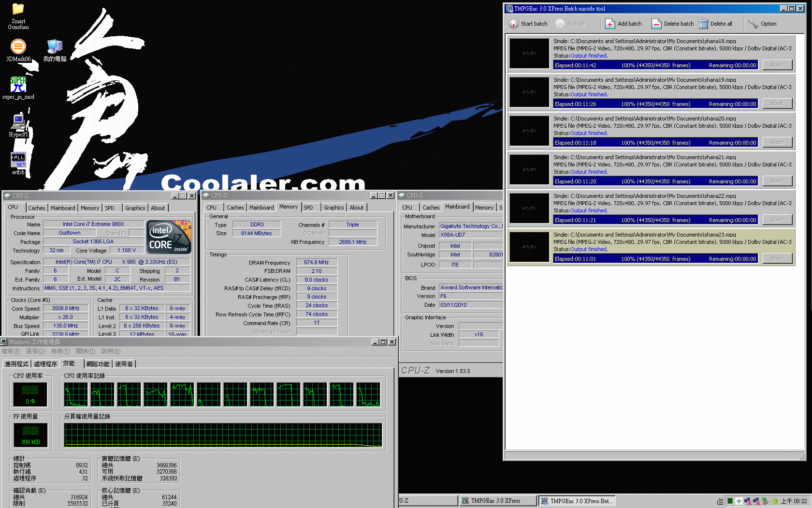Click Abort for the shana20.mpg job

click(777, 142)
